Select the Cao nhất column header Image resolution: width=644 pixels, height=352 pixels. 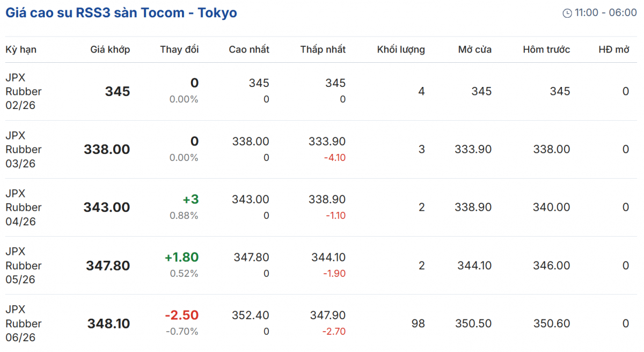tap(249, 49)
